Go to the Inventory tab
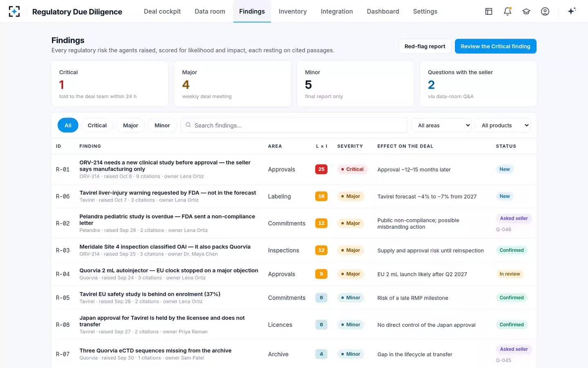The height and width of the screenshot is (368, 588). point(293,11)
